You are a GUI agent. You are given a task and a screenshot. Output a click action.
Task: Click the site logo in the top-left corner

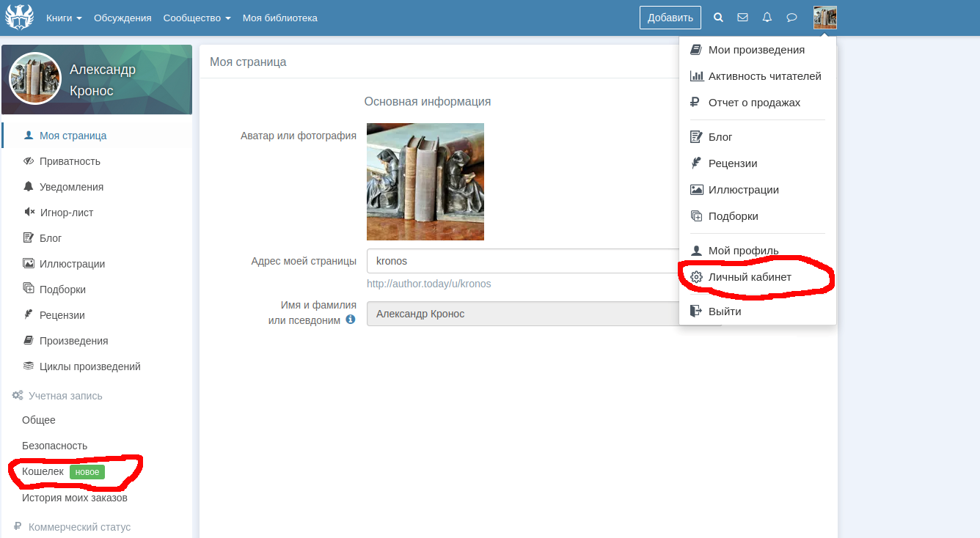point(20,18)
